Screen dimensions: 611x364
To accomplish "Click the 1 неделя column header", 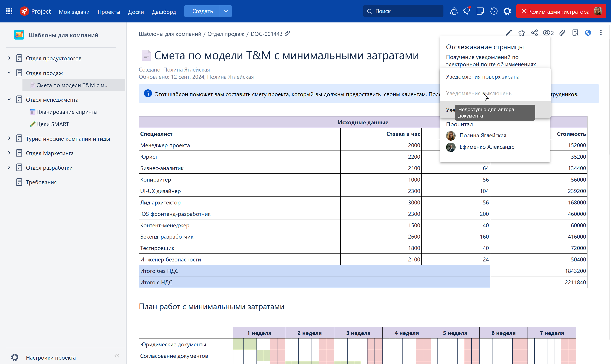I will pos(259,333).
